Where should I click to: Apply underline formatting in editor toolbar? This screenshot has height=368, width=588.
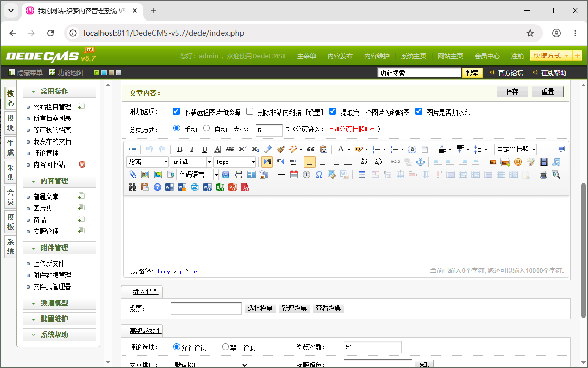coord(204,149)
